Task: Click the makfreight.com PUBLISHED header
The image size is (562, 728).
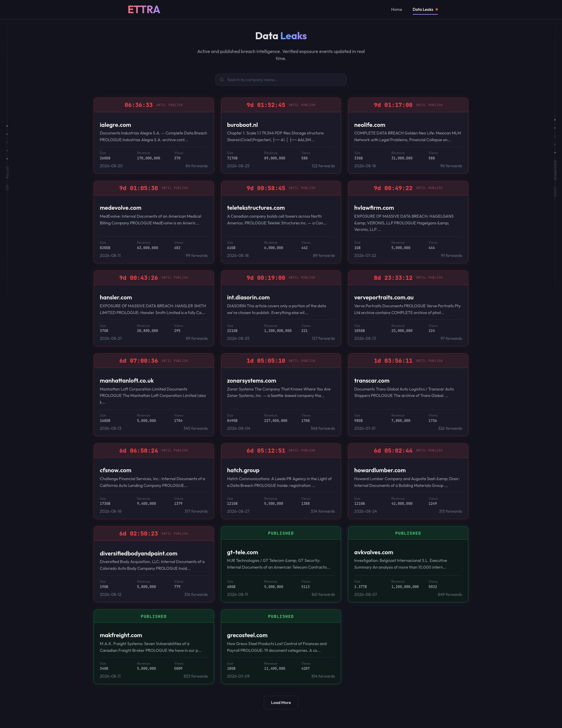Action: 154,616
